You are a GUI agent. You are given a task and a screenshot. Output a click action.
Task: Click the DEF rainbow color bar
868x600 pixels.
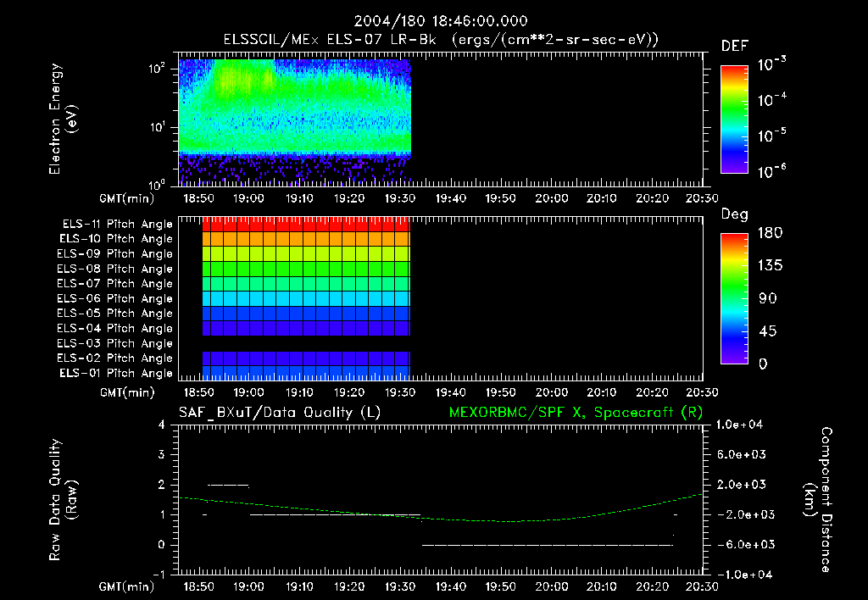[x=734, y=119]
